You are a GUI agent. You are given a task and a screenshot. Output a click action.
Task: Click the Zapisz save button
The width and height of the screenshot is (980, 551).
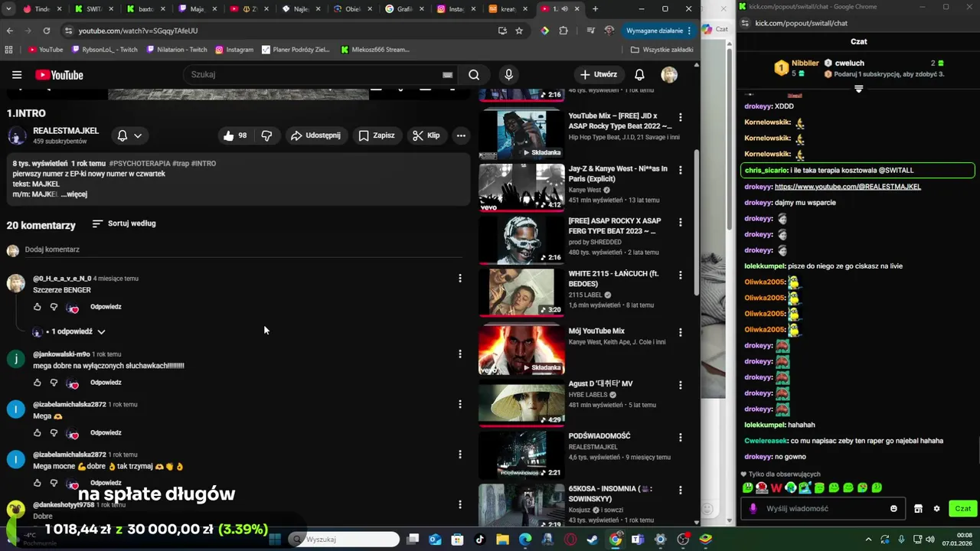coord(377,135)
